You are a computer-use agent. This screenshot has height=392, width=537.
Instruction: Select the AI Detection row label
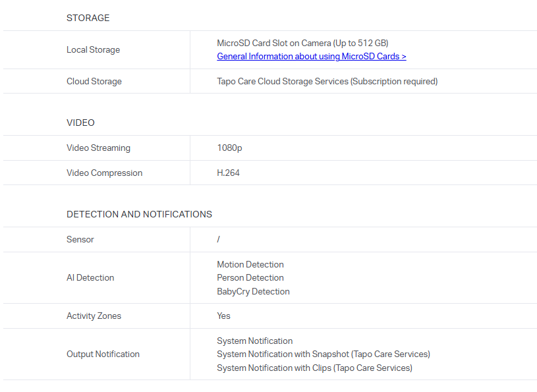pyautogui.click(x=90, y=278)
